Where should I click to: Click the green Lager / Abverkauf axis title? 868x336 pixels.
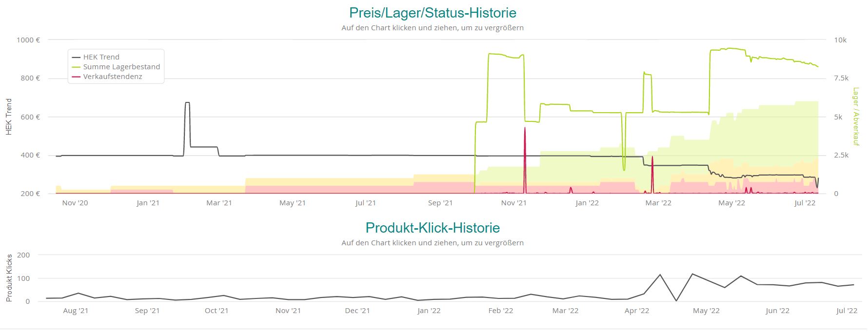coord(856,117)
